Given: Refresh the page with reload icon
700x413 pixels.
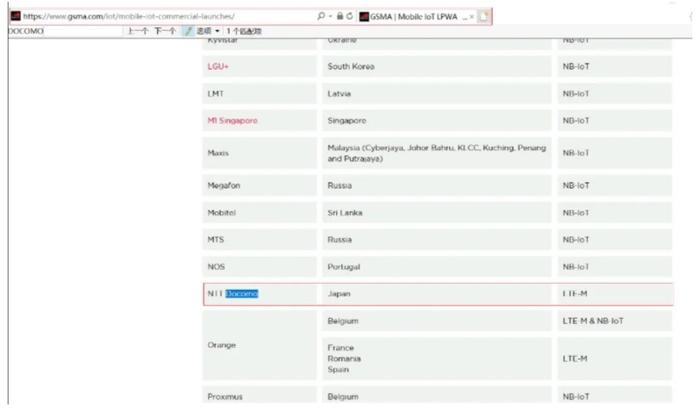Looking at the screenshot, I should tap(350, 16).
